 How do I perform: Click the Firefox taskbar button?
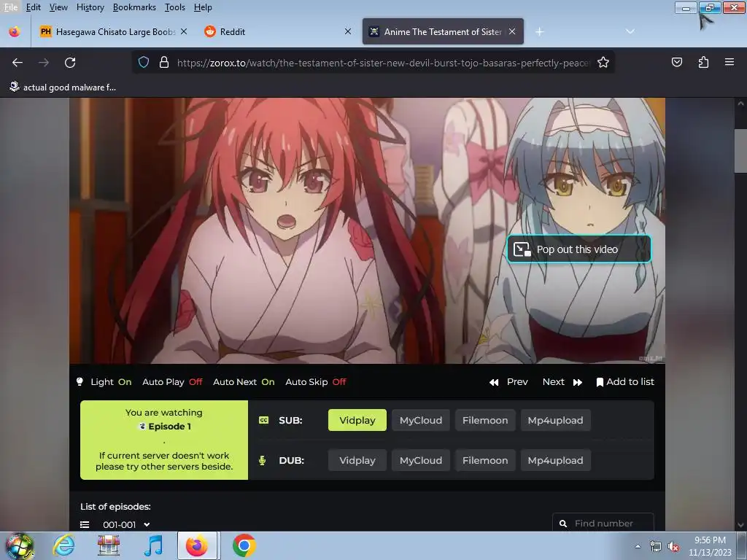click(x=198, y=545)
